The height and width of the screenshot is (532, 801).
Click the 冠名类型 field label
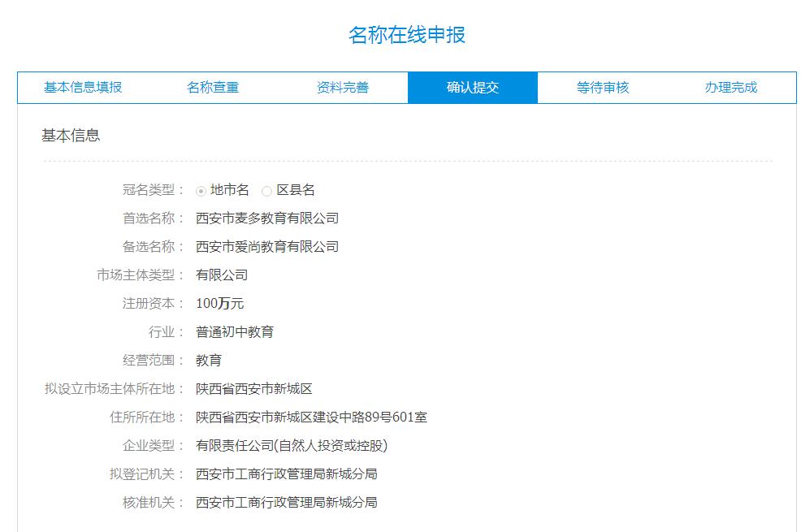tap(152, 190)
